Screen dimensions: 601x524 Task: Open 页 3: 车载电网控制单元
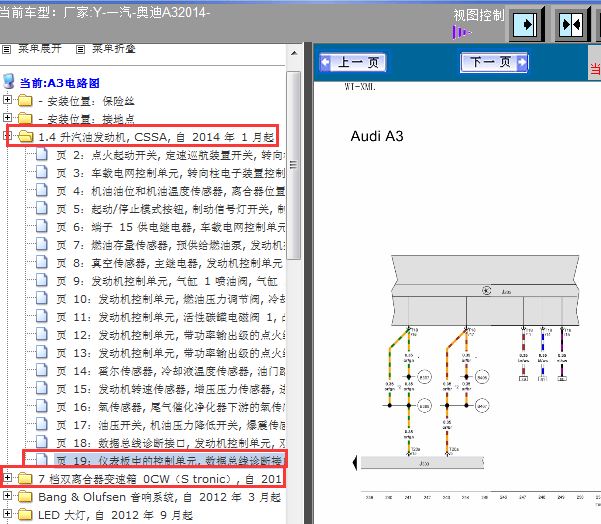coord(171,173)
